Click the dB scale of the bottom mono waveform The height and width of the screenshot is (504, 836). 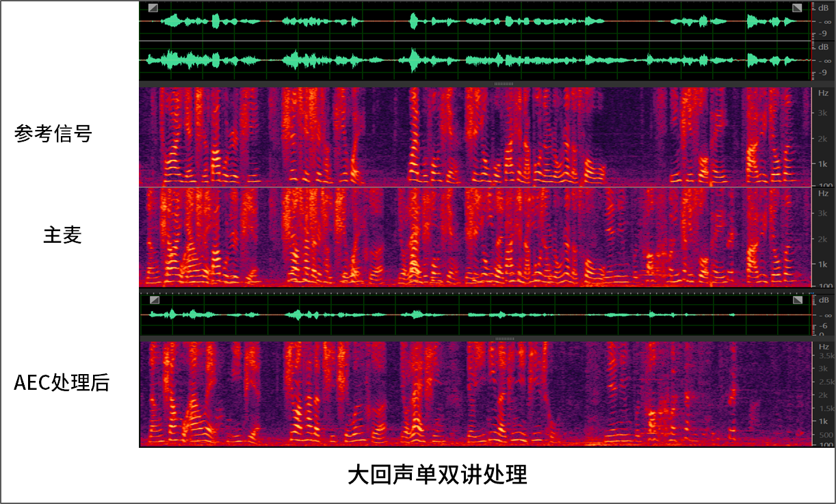click(822, 315)
